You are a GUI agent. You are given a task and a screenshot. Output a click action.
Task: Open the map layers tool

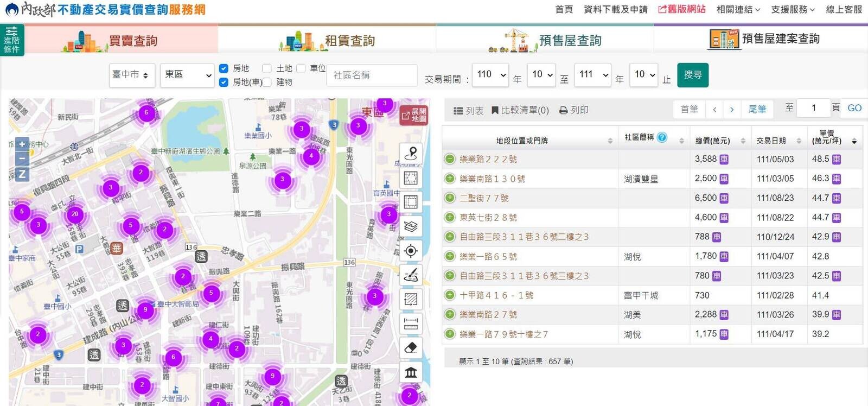pos(411,226)
